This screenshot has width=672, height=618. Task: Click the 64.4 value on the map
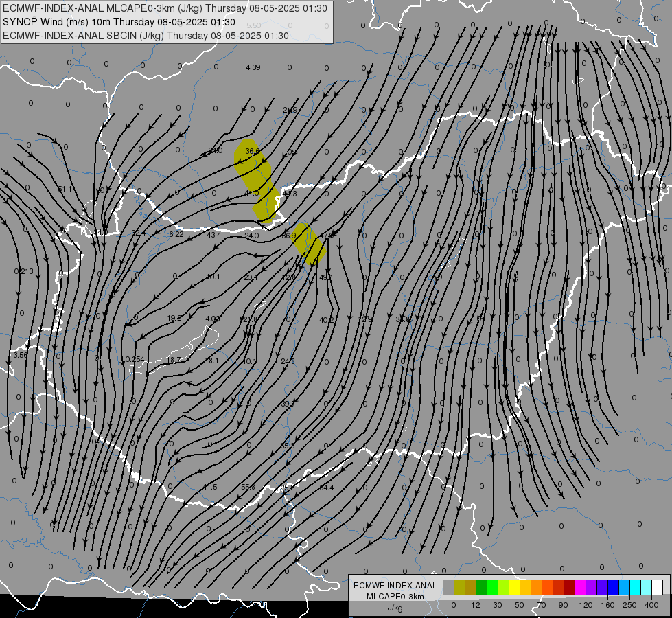tap(327, 488)
